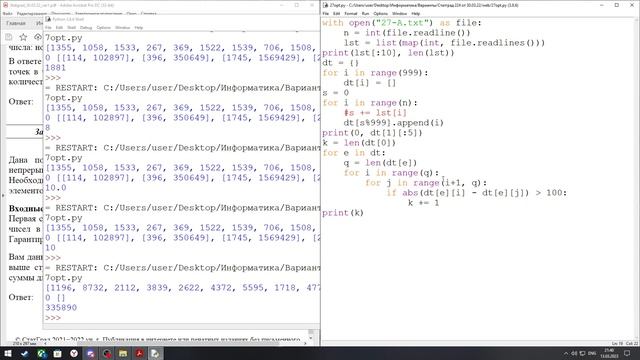Click the blue checkmark taskbar icon

pos(24,353)
